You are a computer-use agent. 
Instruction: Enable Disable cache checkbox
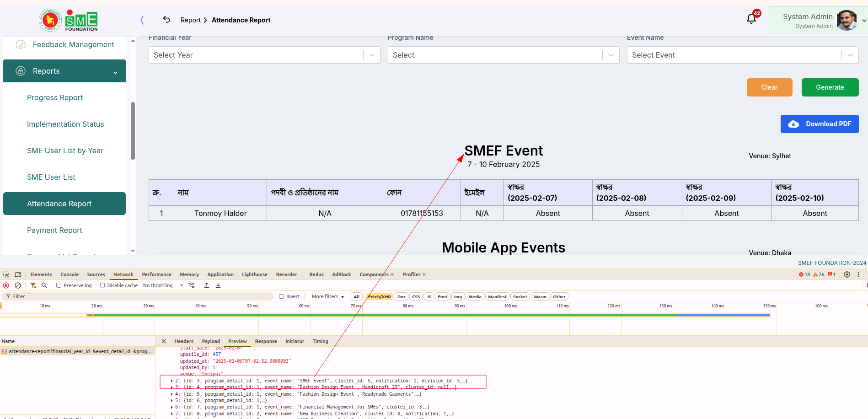102,285
